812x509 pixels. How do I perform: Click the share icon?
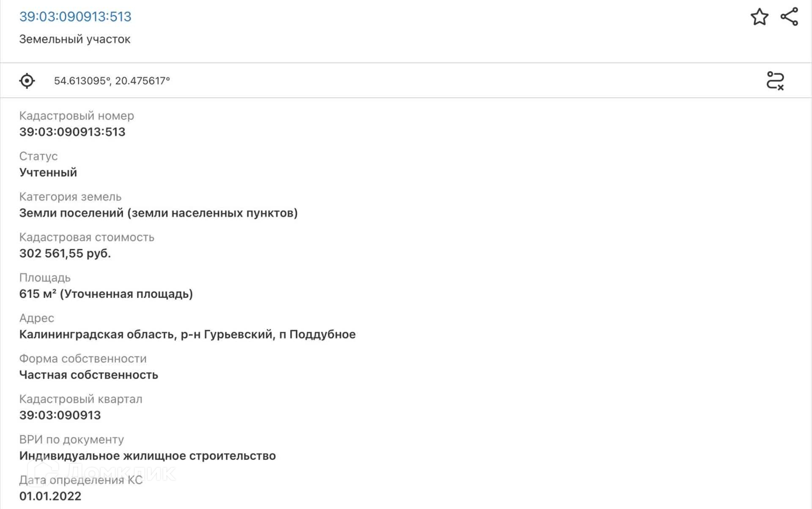pos(789,17)
